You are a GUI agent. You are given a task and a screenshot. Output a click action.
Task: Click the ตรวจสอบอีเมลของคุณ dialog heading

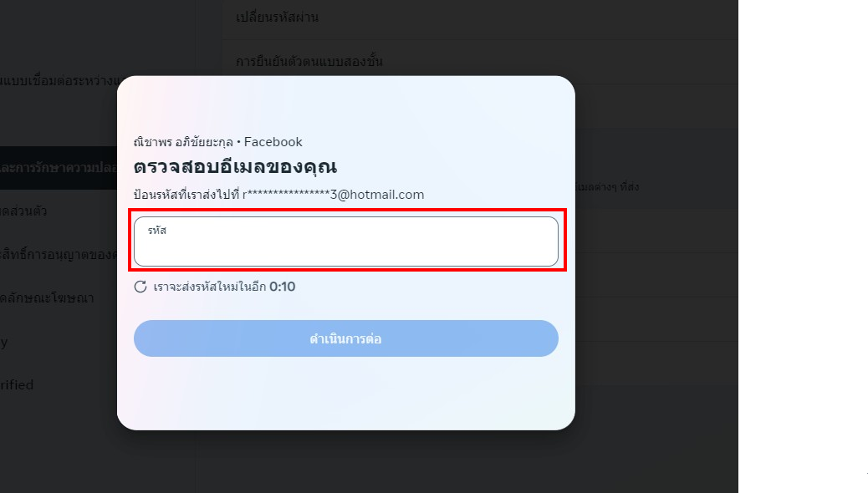point(235,166)
